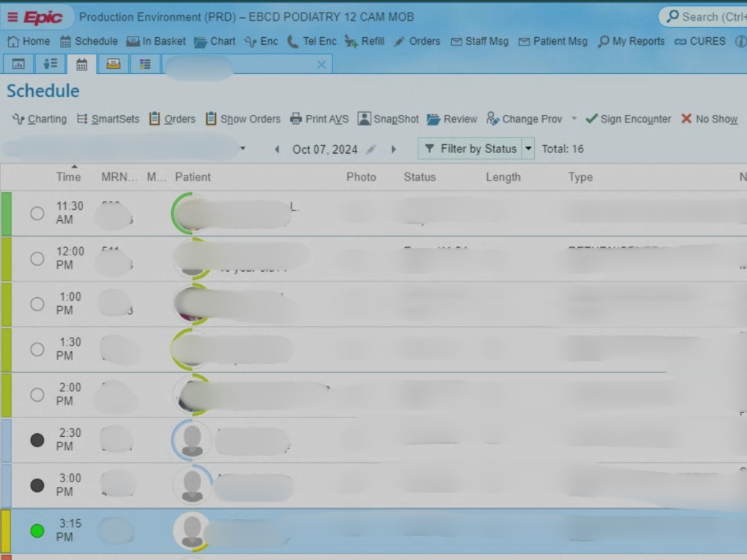Click the Photo column header
The height and width of the screenshot is (560, 747).
tap(361, 177)
